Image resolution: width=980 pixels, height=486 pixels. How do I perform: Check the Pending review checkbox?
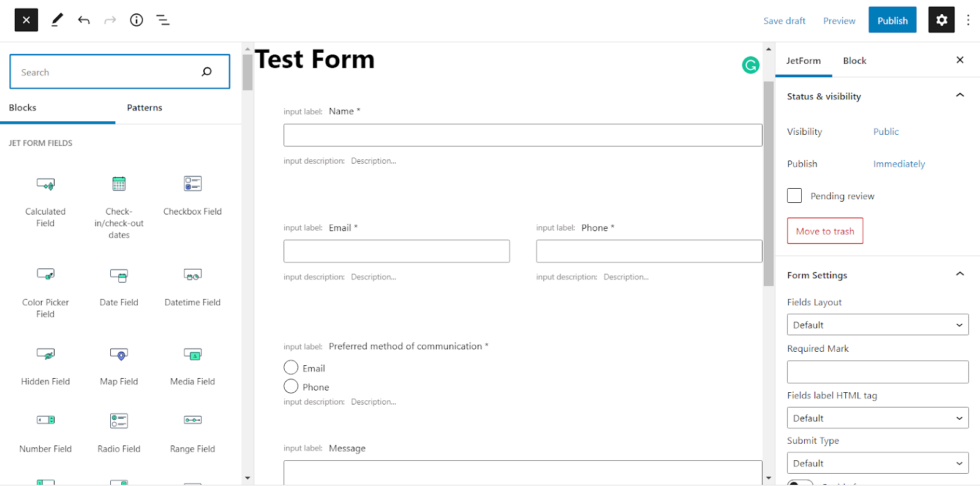[x=794, y=196]
